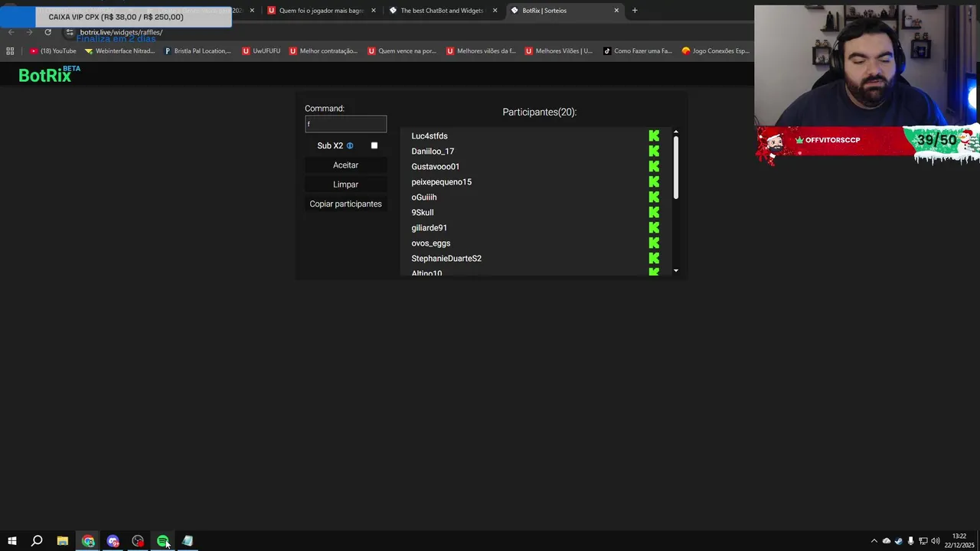Screen dimensions: 980x551
Task: Click the Kick icon beside ovos_eggs
Action: click(654, 243)
